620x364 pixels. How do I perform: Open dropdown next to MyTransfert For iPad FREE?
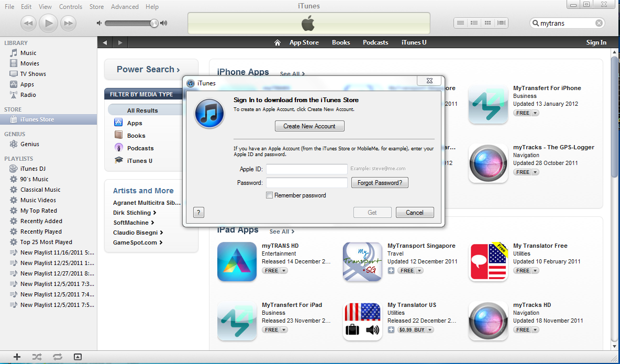tap(284, 329)
